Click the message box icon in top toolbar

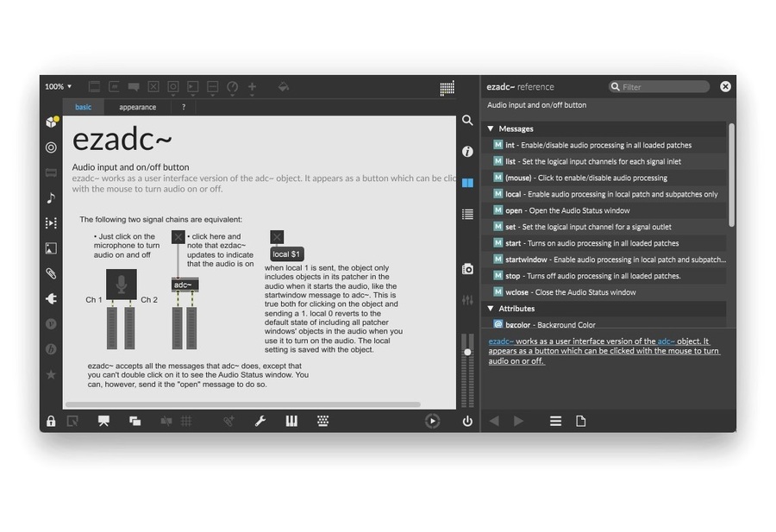click(114, 86)
